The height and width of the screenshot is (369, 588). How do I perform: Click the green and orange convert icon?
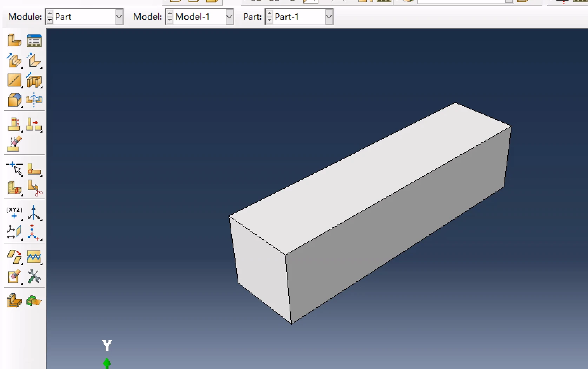coord(34,301)
